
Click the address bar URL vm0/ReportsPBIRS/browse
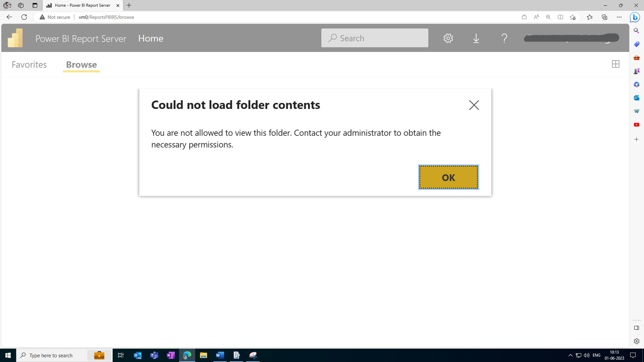pyautogui.click(x=106, y=17)
